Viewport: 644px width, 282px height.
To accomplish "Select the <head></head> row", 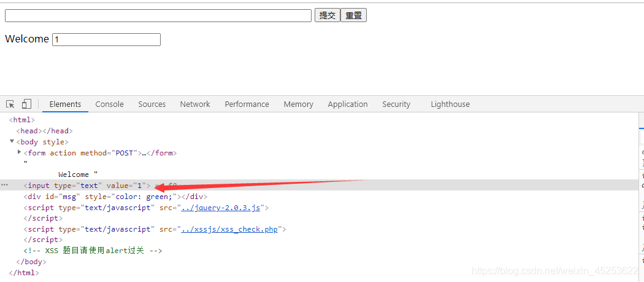I will point(44,131).
